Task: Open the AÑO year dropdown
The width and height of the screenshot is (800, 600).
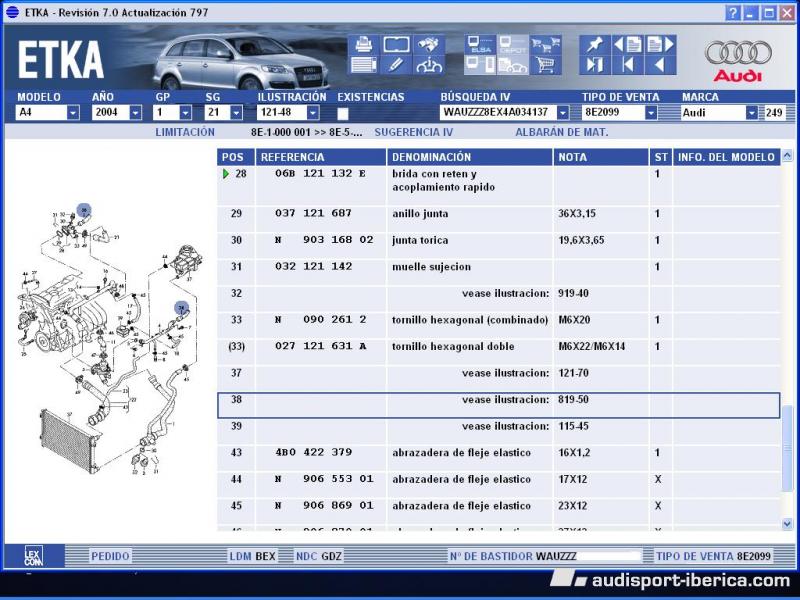Action: pos(135,113)
